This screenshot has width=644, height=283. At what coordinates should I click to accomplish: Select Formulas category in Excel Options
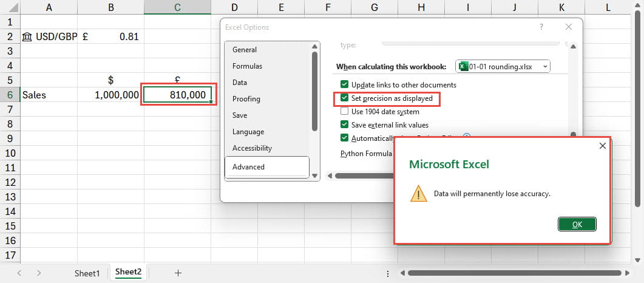tap(247, 66)
